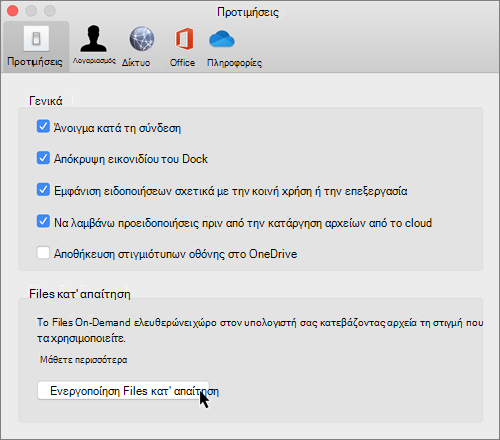Click Ενεργοποίηση Files κατ' απαίτηση button

coord(123,390)
